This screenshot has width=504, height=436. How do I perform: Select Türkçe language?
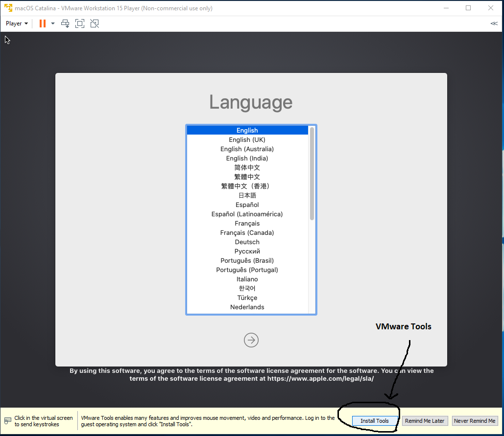pos(247,298)
